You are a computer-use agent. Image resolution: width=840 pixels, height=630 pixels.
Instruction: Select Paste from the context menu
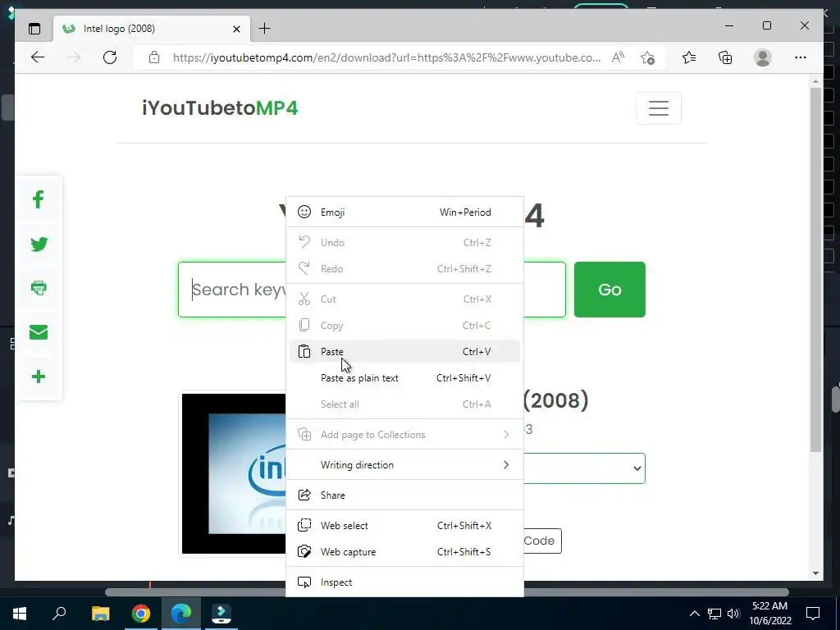[404, 351]
